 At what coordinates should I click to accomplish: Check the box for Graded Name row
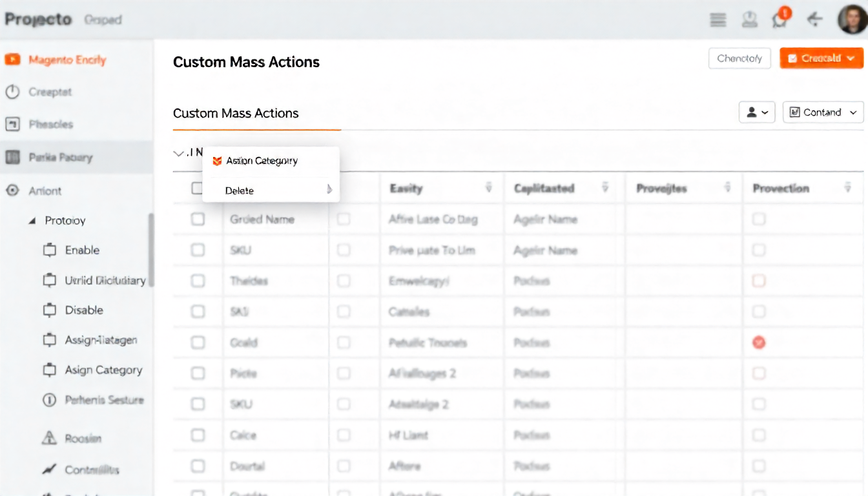[x=198, y=220]
